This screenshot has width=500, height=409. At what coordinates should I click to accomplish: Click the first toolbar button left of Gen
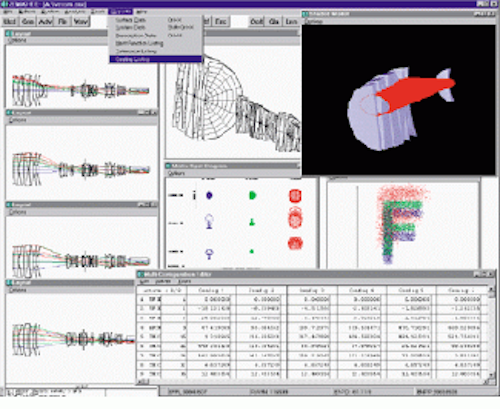point(10,22)
